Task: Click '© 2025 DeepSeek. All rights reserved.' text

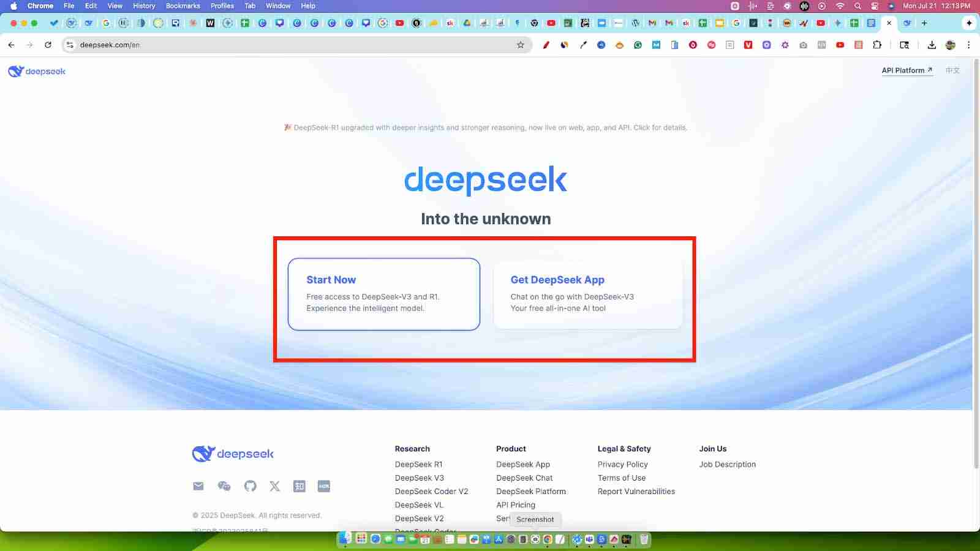Action: 257,515
